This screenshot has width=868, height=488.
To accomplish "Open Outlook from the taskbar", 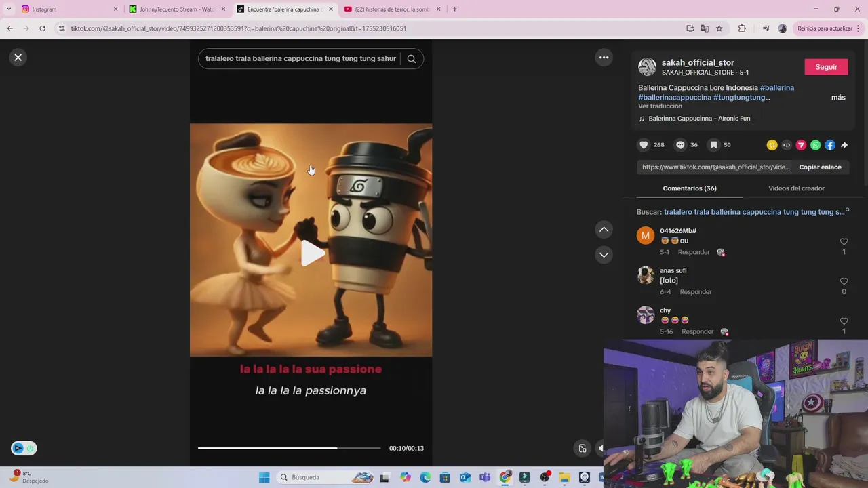I will 465,478.
